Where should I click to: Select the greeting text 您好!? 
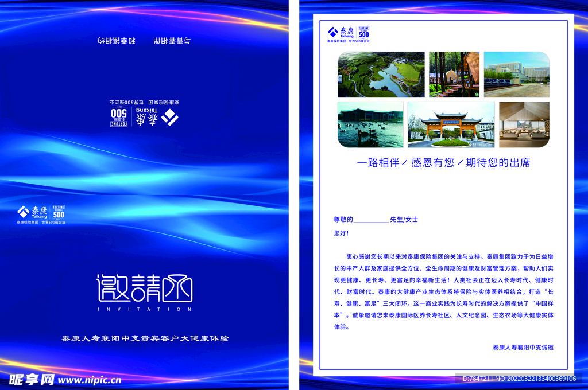pos(341,233)
